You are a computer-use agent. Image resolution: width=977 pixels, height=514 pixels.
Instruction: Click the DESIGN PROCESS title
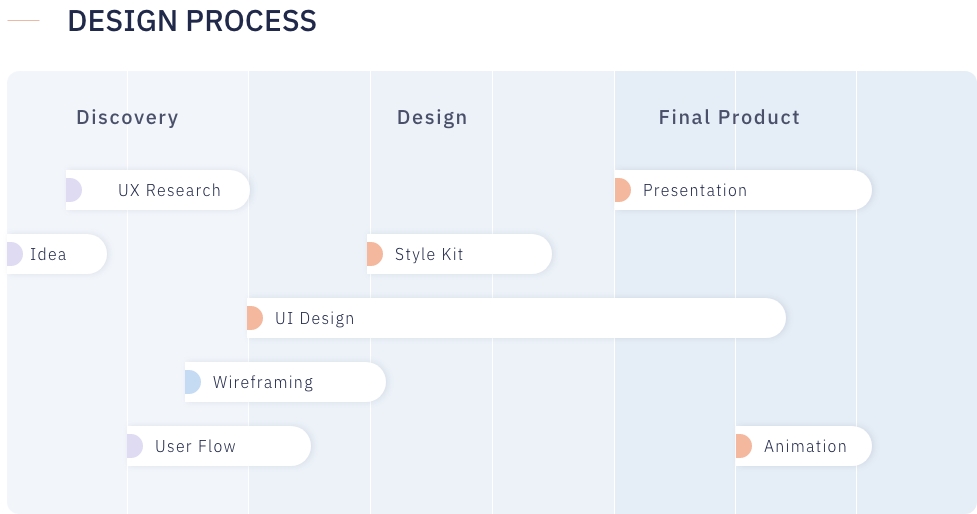[x=192, y=21]
